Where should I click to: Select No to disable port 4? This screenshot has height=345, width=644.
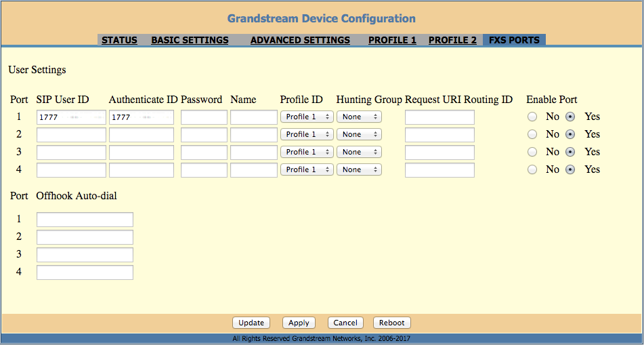pyautogui.click(x=532, y=170)
